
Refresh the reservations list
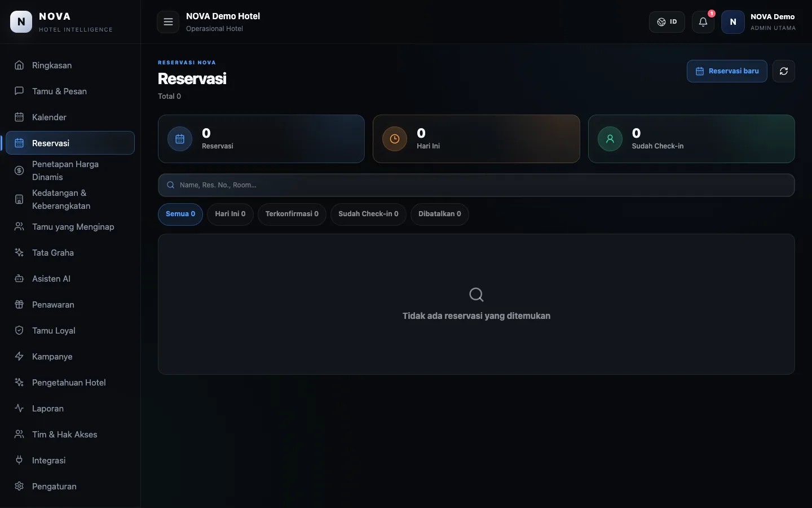click(x=784, y=71)
